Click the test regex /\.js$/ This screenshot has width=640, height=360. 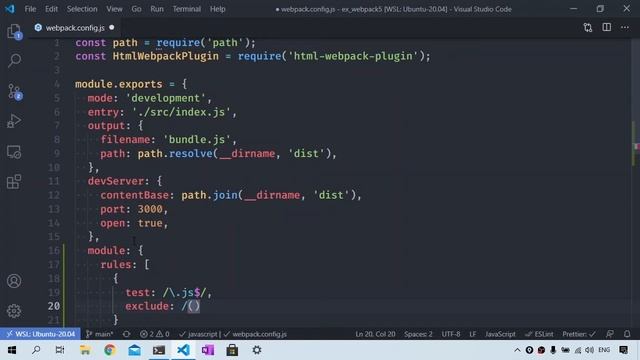pyautogui.click(x=184, y=292)
